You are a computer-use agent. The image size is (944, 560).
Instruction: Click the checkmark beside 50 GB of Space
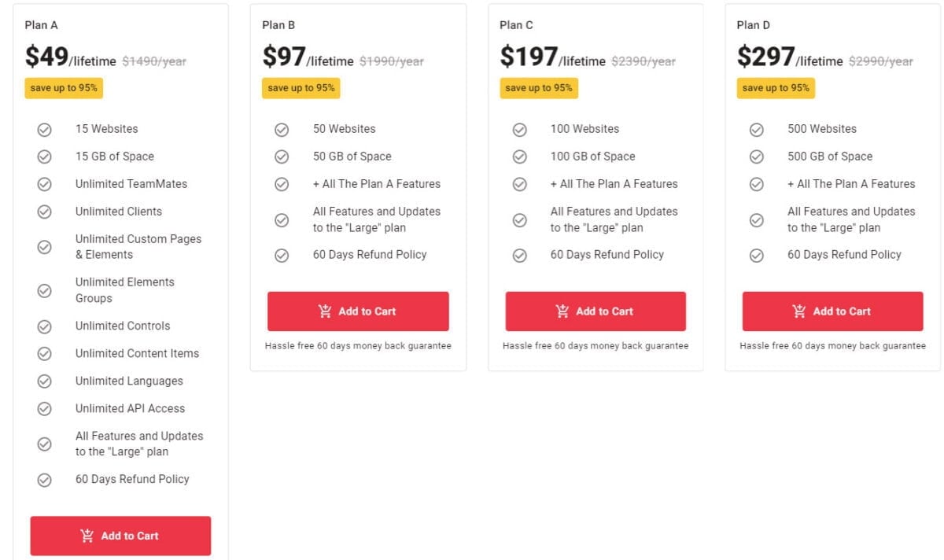[282, 157]
